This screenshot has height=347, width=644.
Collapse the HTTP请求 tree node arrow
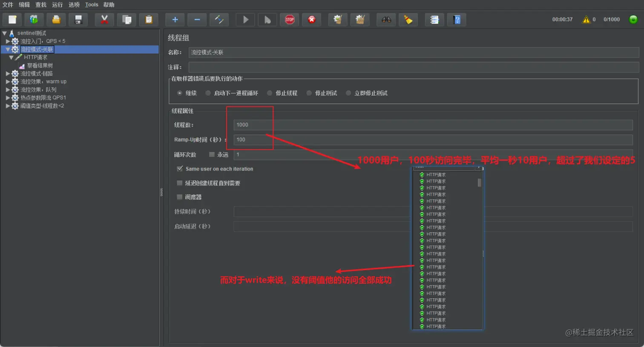[11, 58]
